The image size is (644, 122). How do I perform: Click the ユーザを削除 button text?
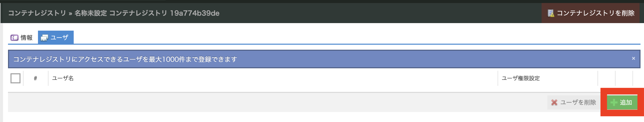(x=578, y=102)
